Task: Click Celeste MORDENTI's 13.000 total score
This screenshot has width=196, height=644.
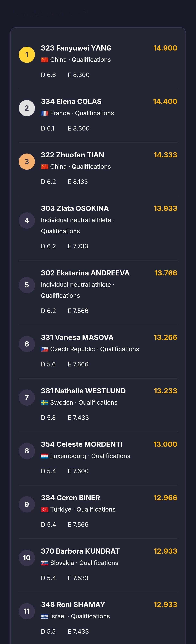Action: click(x=165, y=444)
